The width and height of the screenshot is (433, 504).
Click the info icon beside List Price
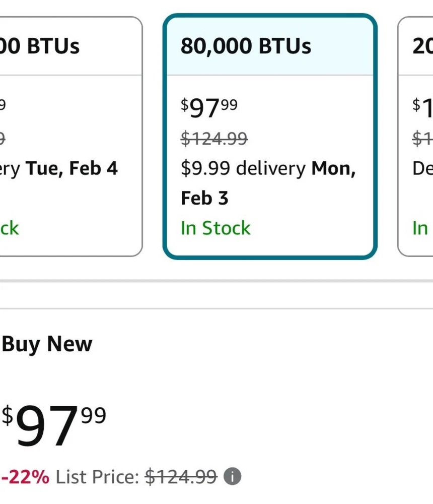coord(233,476)
